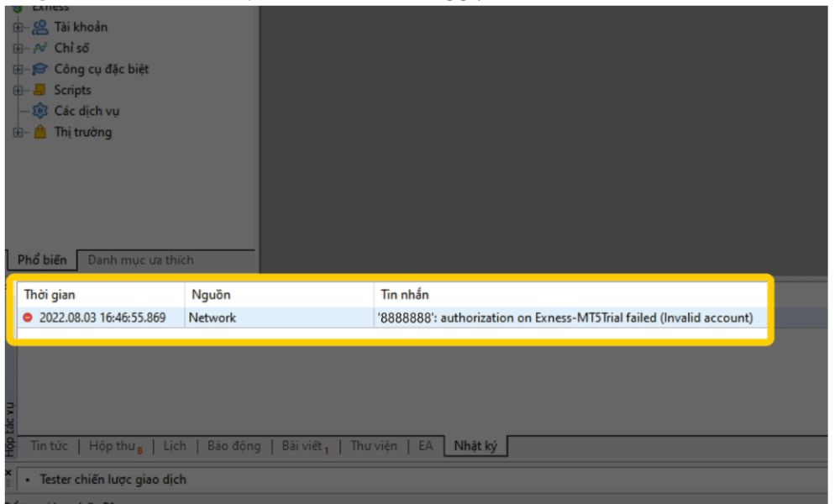
Task: Open the Thư viện tab
Action: [373, 446]
